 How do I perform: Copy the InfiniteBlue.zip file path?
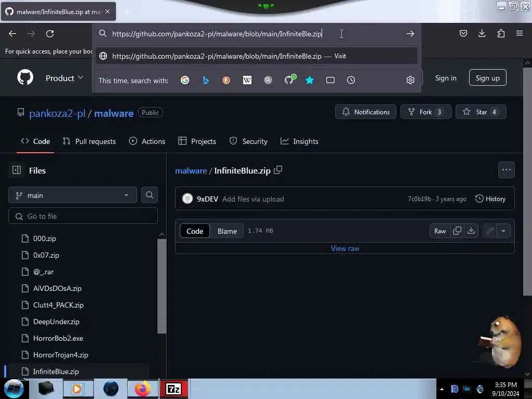pos(278,170)
